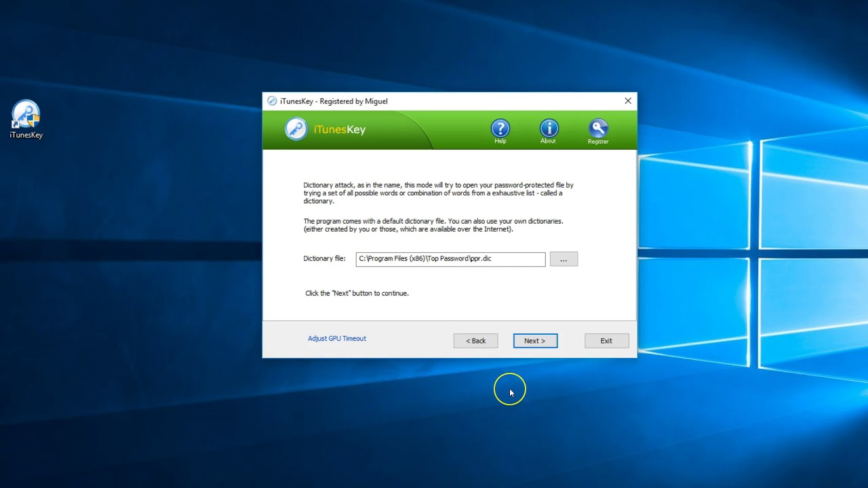Open the About info icon

tap(549, 131)
